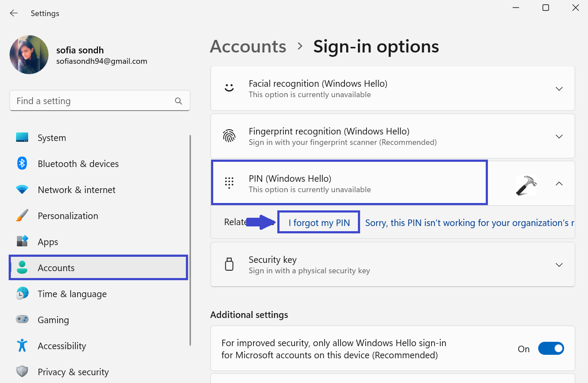Go to Accounts in the breadcrumb
The width and height of the screenshot is (588, 383).
[x=248, y=46]
